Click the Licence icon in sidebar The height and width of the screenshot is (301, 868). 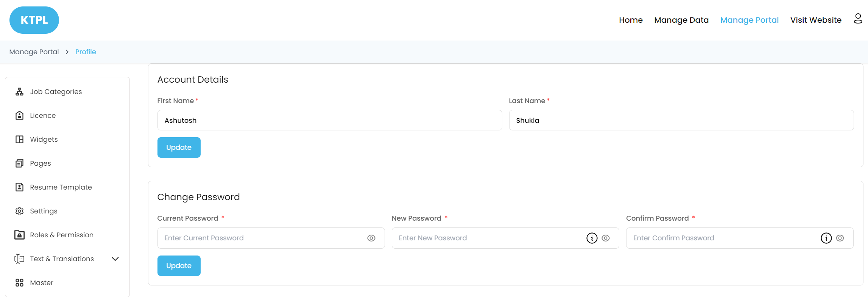coord(19,116)
